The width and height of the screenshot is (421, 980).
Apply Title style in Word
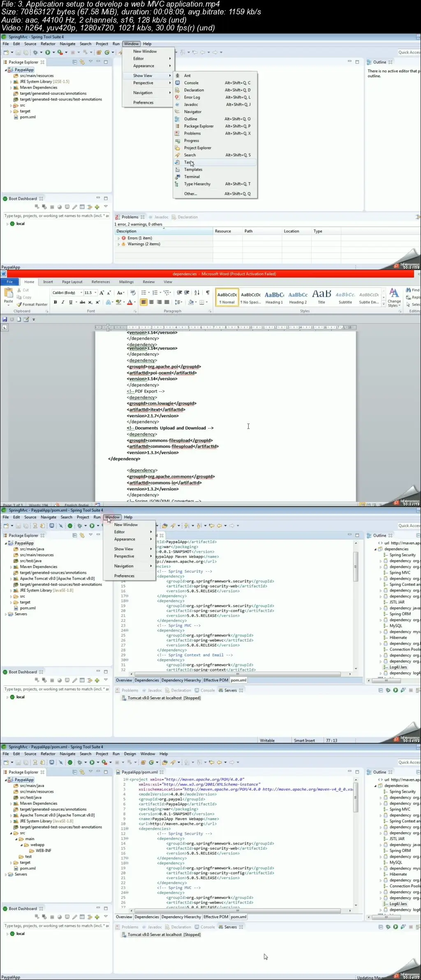point(322,298)
